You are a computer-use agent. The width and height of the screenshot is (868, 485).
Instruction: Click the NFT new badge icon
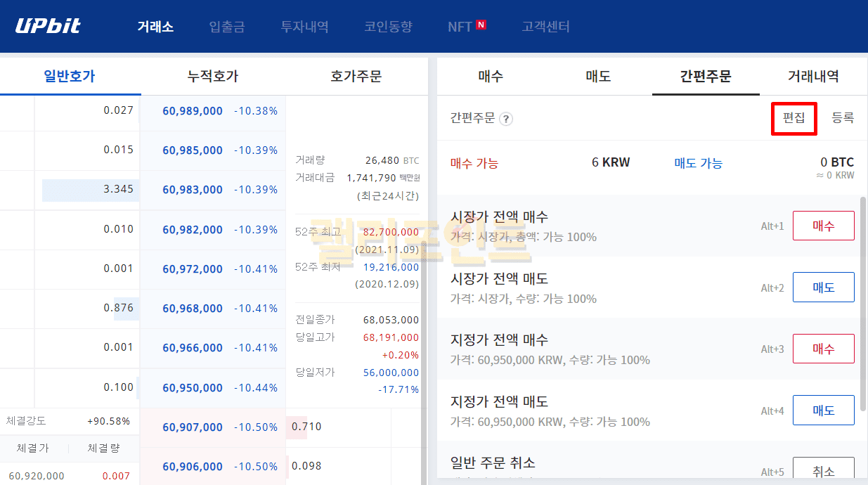point(481,25)
